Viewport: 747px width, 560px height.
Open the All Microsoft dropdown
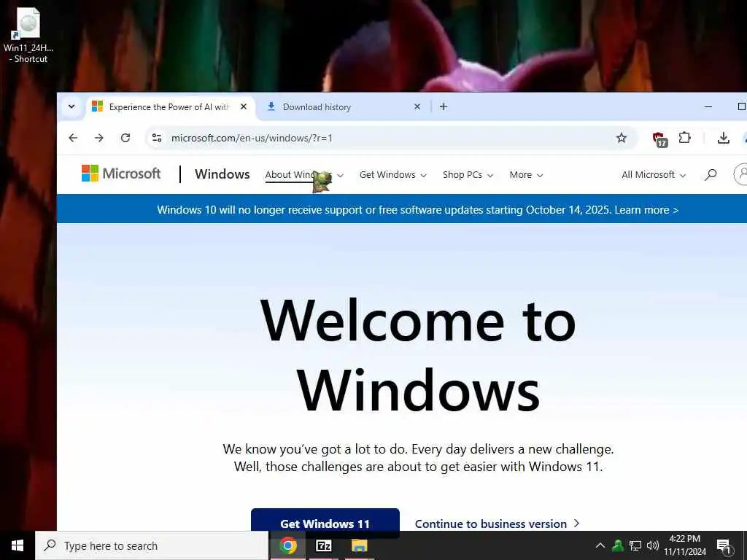654,175
